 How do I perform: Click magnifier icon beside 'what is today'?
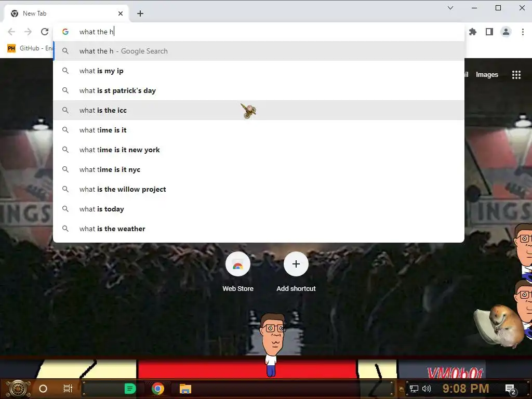[x=65, y=209]
